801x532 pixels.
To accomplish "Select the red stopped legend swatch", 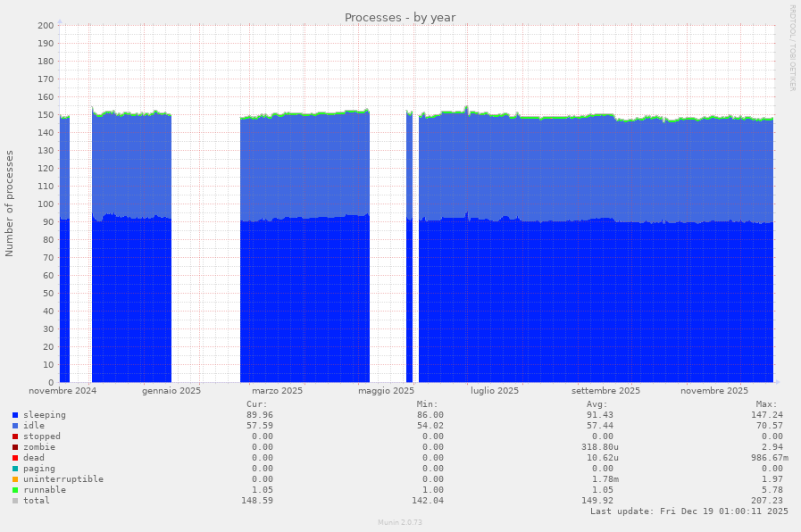I will pyautogui.click(x=15, y=436).
